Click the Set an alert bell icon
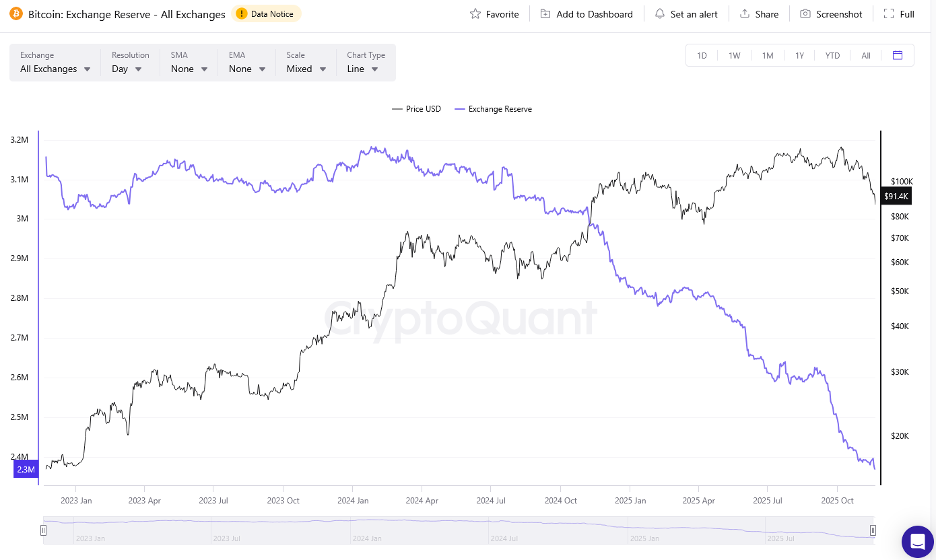Viewport: 936px width, 560px height. point(660,14)
